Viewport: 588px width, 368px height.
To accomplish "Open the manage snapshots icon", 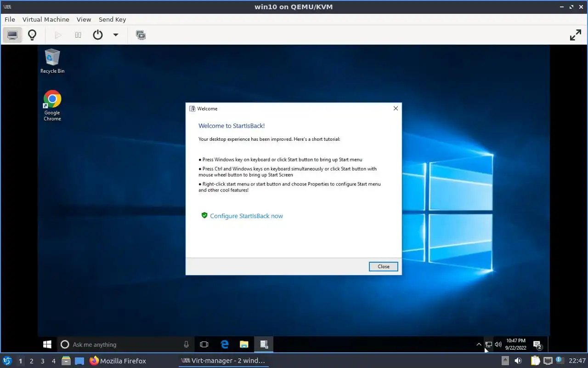I will pyautogui.click(x=141, y=35).
